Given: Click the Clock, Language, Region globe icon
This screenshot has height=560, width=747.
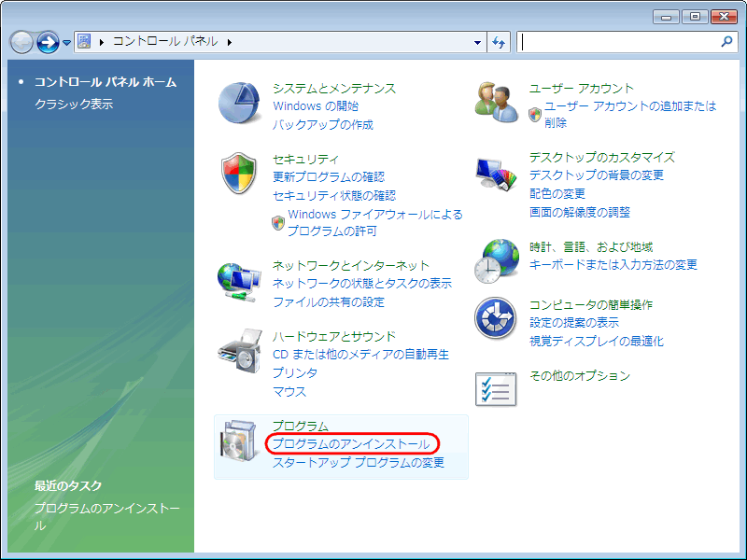Looking at the screenshot, I should [x=496, y=261].
